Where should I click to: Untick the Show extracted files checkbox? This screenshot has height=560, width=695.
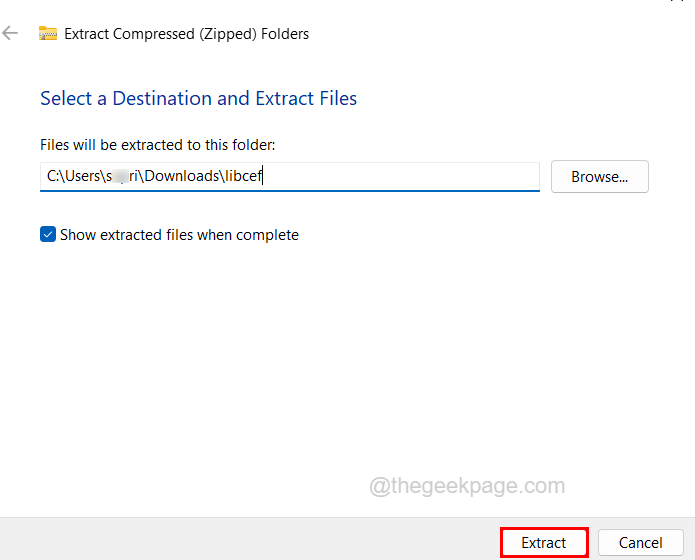48,235
